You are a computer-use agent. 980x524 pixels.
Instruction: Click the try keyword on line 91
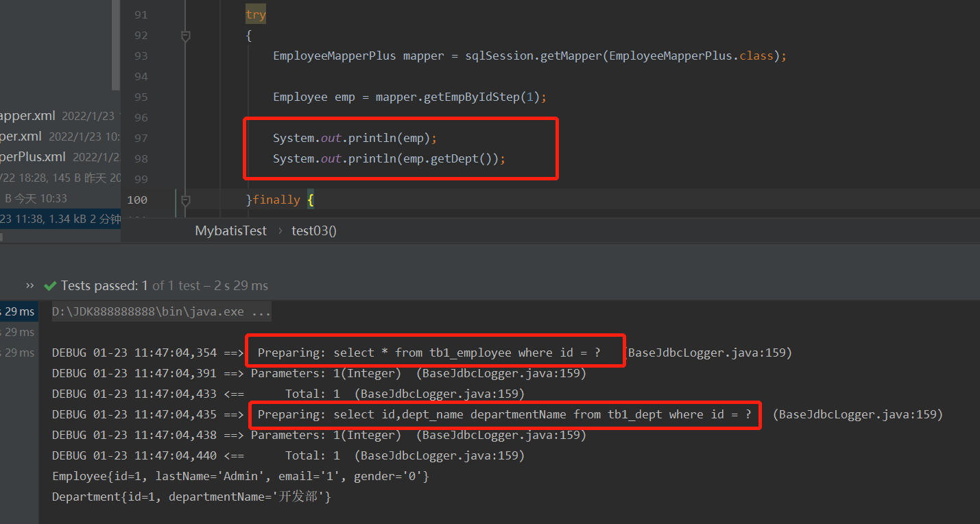tap(256, 15)
